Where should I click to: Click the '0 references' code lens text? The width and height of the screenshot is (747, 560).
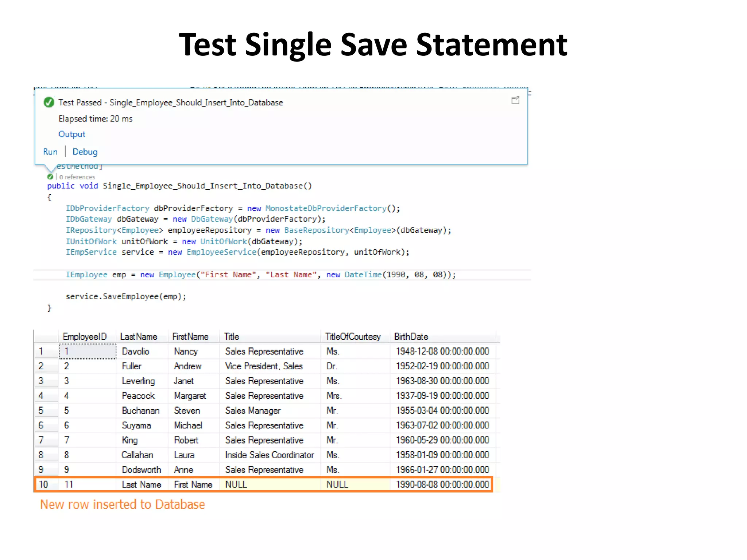click(x=77, y=177)
